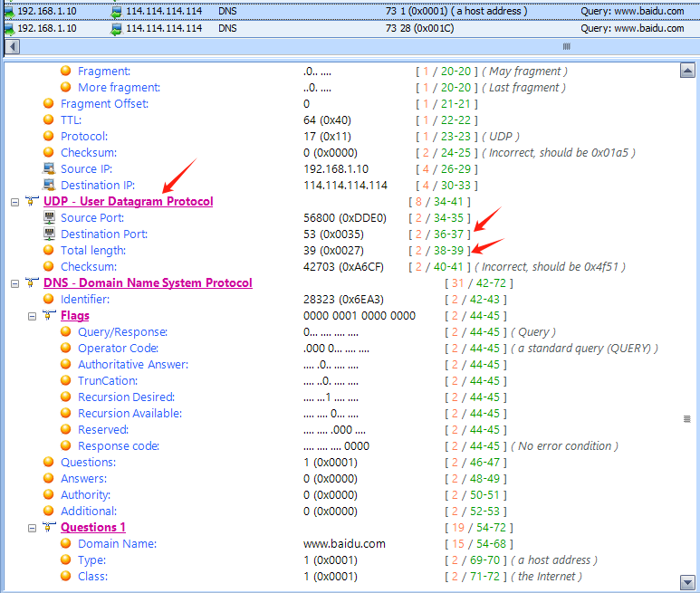Click the UDP protocol node icon

pyautogui.click(x=33, y=202)
